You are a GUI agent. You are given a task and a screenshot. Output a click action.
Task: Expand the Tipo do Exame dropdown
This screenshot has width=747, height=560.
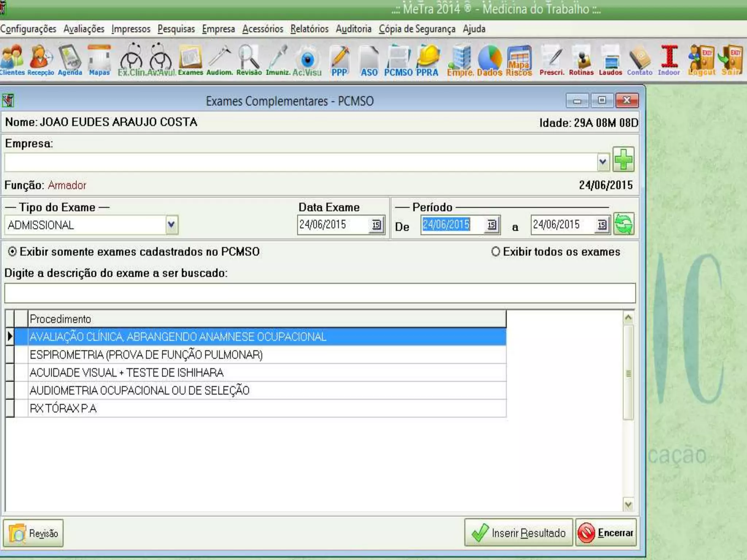(171, 225)
